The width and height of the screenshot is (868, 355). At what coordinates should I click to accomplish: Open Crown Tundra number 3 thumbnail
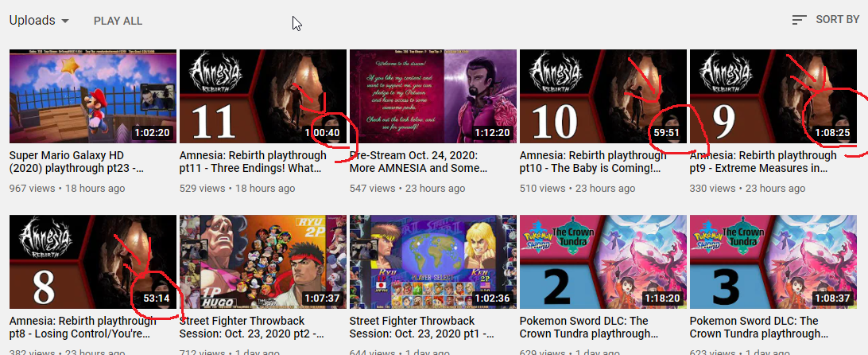773,262
